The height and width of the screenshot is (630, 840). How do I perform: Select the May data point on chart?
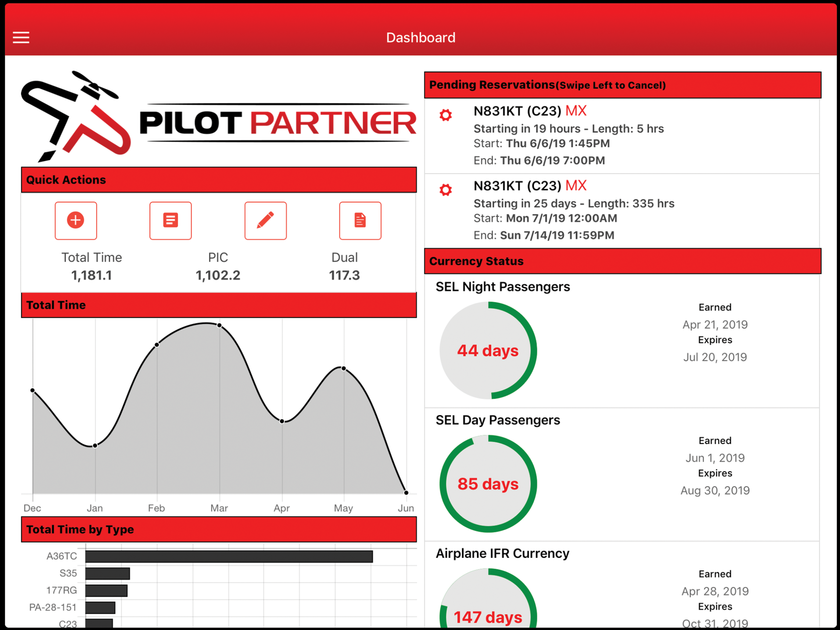pos(344,368)
